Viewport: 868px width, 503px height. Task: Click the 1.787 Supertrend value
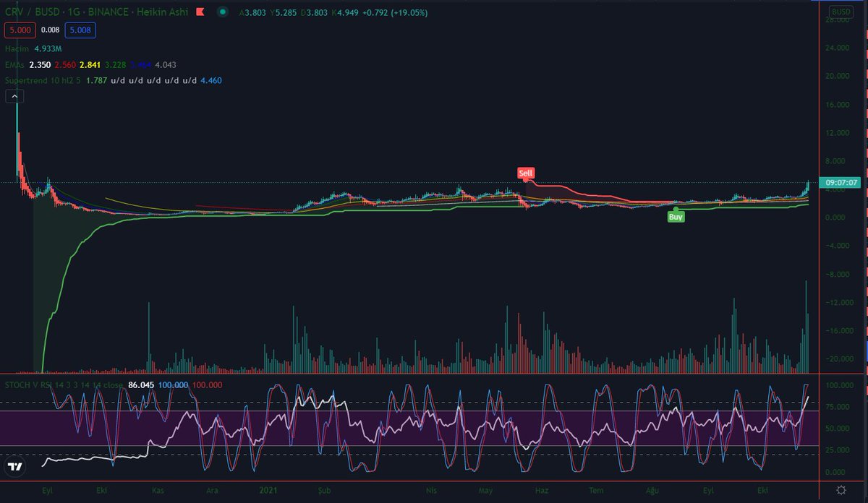coord(96,81)
